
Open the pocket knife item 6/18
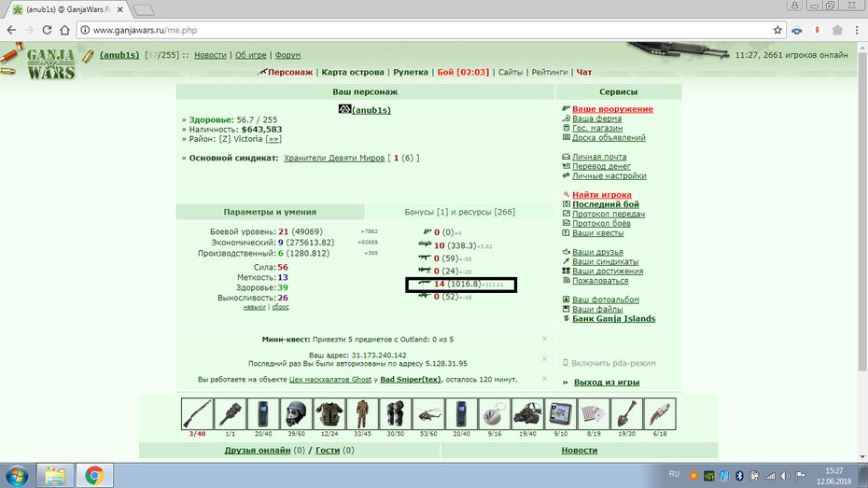660,413
